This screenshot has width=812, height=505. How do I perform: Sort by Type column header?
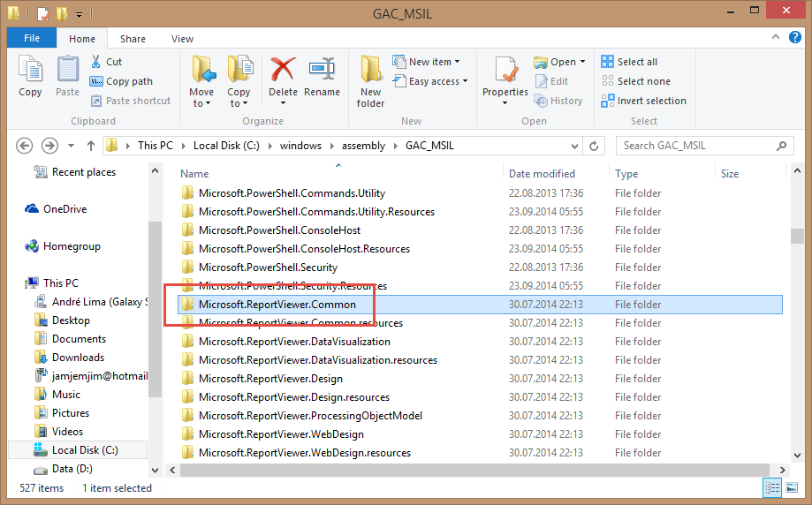tap(626, 174)
